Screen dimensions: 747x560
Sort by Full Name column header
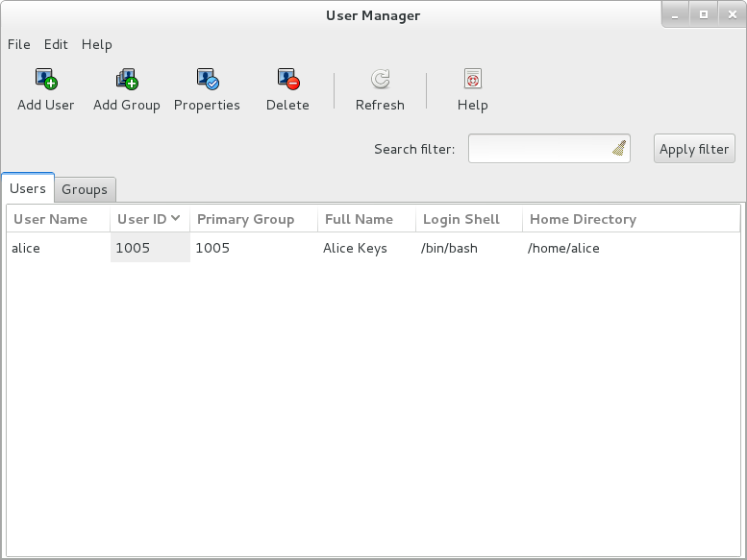[x=366, y=219]
